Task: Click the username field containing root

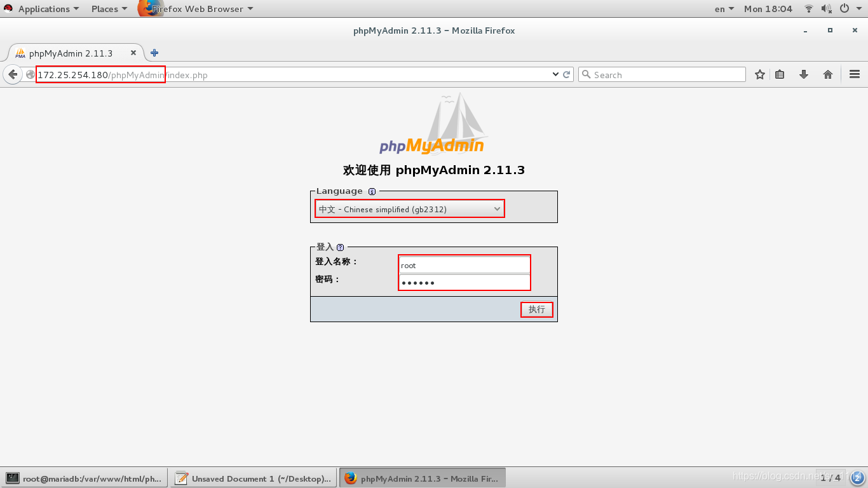Action: 465,265
